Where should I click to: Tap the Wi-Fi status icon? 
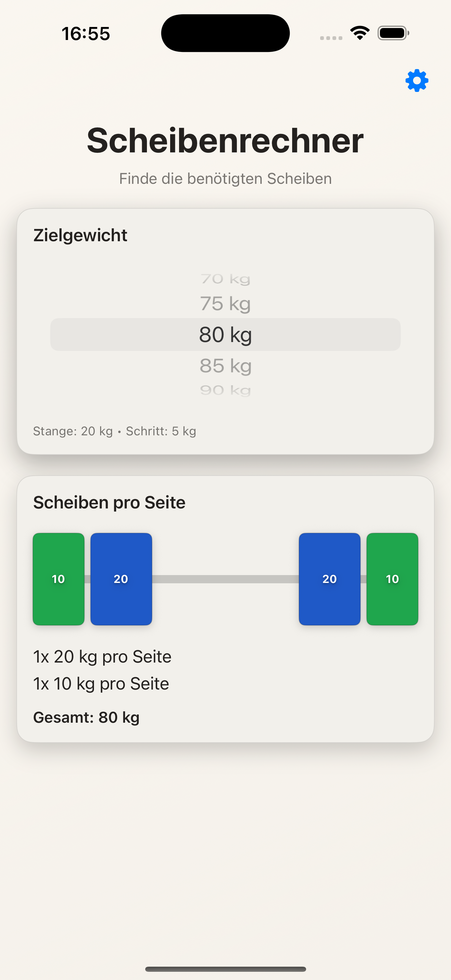click(360, 33)
